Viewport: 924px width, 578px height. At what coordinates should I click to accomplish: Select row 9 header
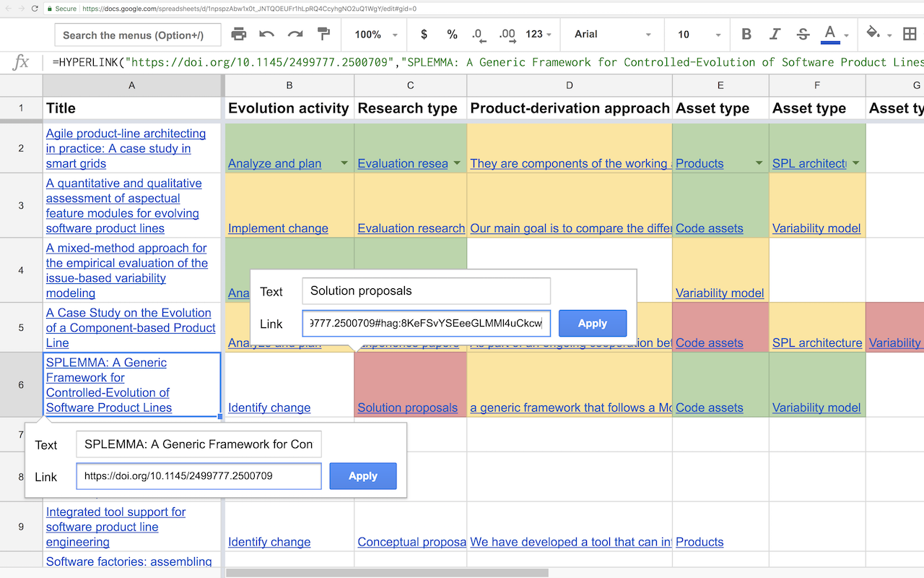coord(21,527)
